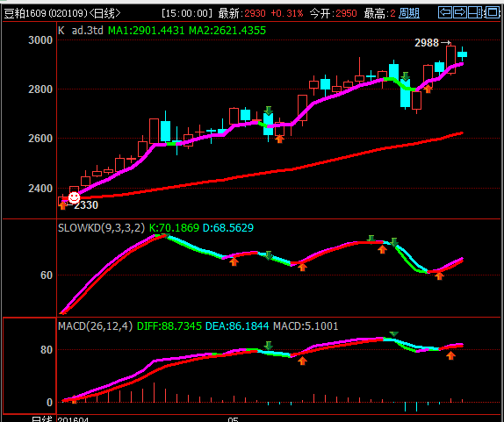Viewport: 504px width, 422px height.
Task: Click the DIFF:88.7345 value
Action: point(169,326)
